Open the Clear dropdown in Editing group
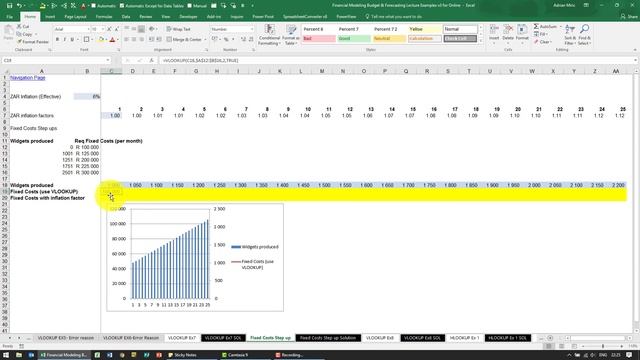This screenshot has width=640, height=360. tap(543, 42)
